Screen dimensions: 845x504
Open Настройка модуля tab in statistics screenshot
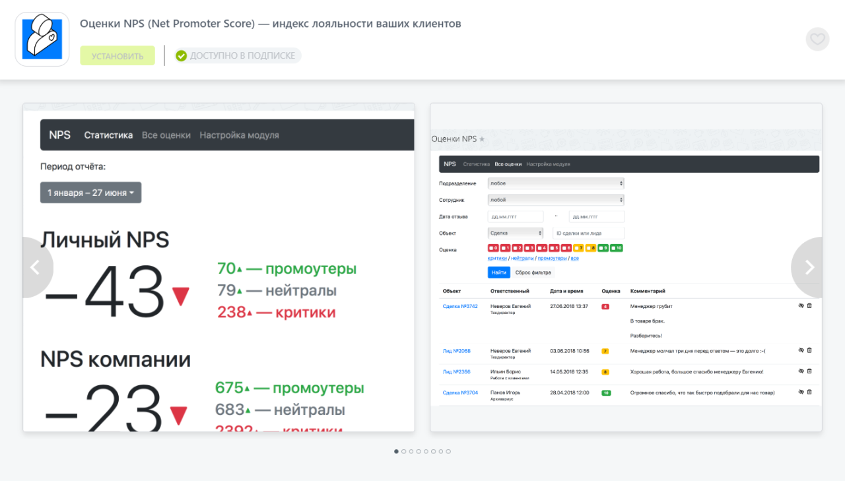point(239,135)
